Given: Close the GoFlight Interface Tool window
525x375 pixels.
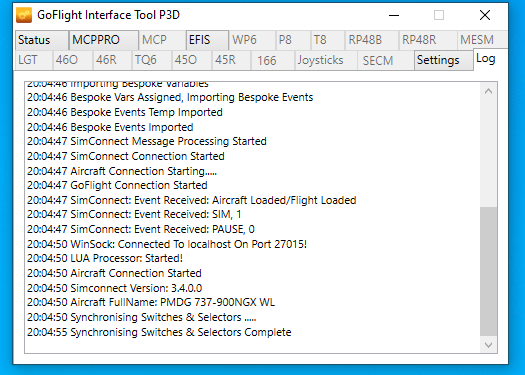Looking at the screenshot, I should pyautogui.click(x=485, y=15).
